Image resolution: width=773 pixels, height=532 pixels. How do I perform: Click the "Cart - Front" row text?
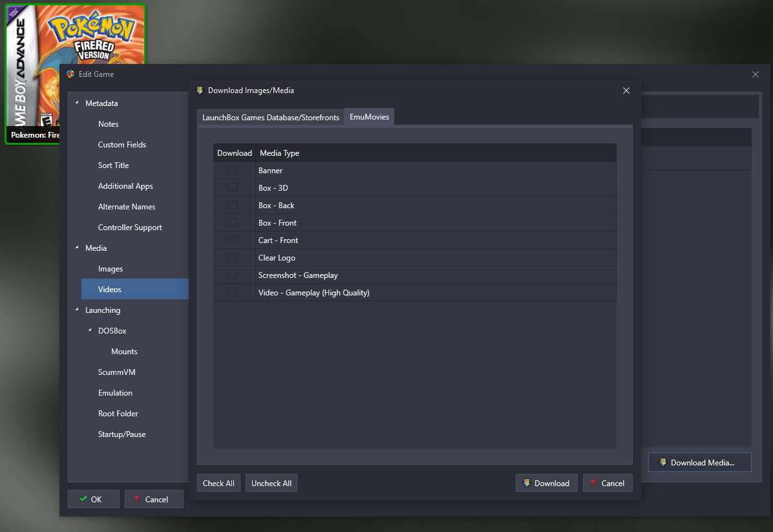278,240
